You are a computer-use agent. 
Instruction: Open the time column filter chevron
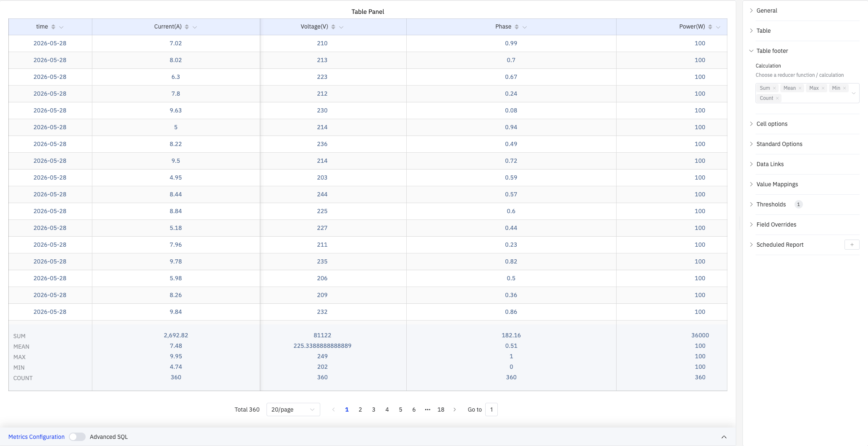[x=61, y=27]
